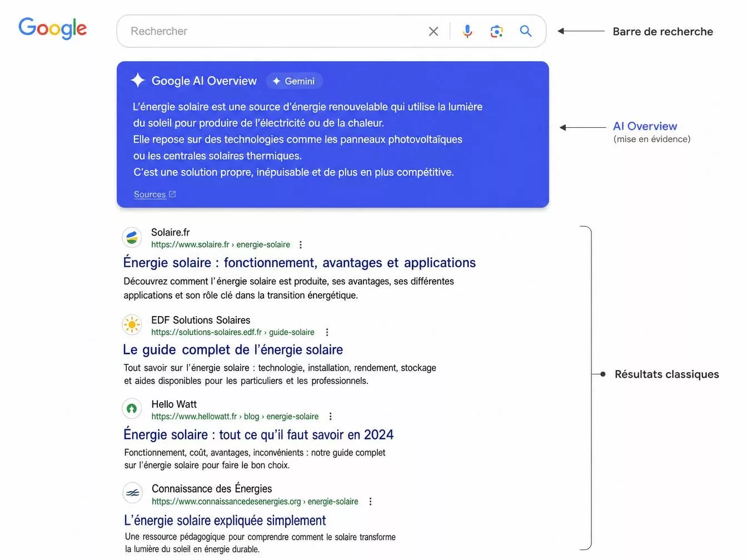
Task: Click the snippet starting 'Fonctionnement, coût, avantages'
Action: click(255, 459)
